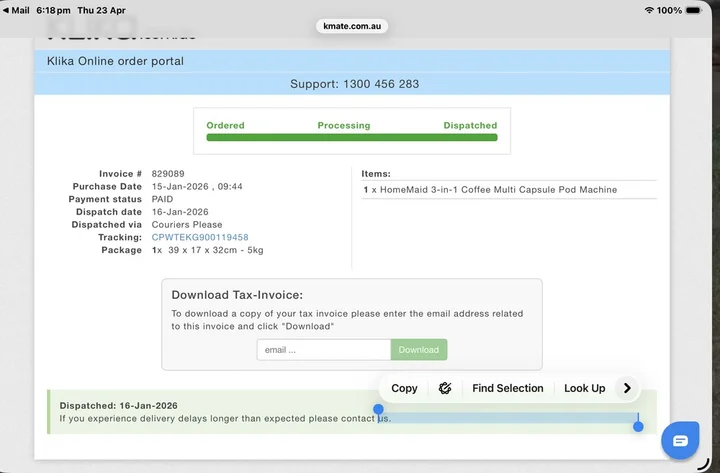Viewport: 720px width, 473px height.
Task: Click the 'Tracking:' label
Action: [120, 237]
